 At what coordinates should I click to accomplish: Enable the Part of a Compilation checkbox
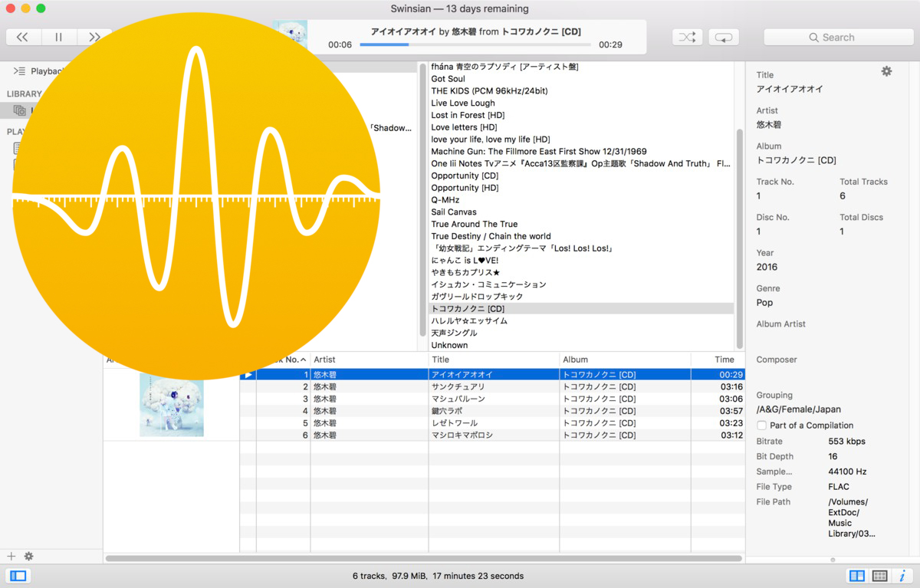(761, 425)
